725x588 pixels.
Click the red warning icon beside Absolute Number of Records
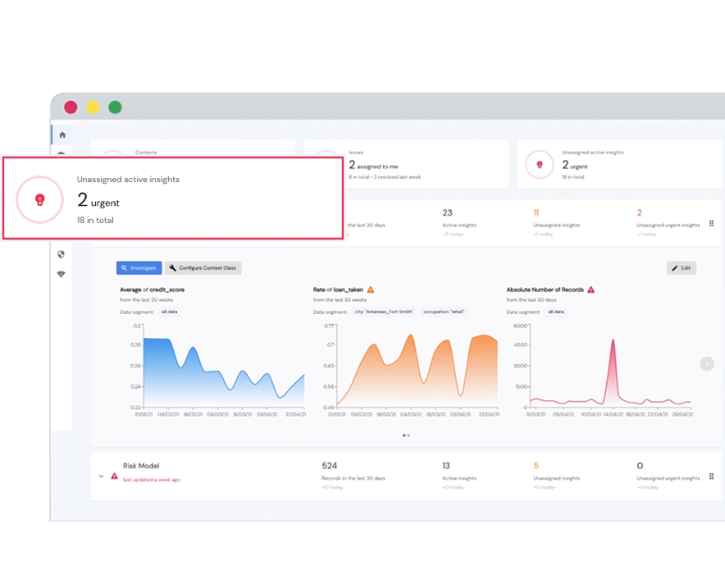pos(591,289)
